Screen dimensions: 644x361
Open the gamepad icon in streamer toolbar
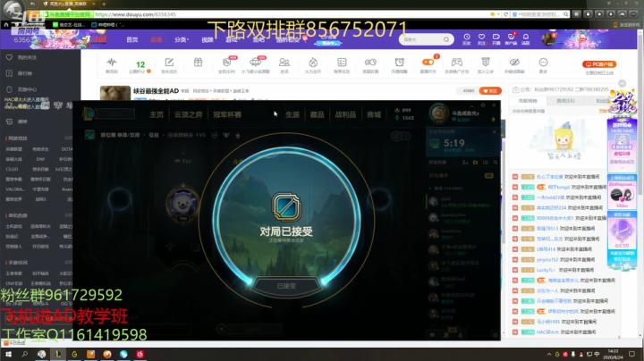coord(457,64)
